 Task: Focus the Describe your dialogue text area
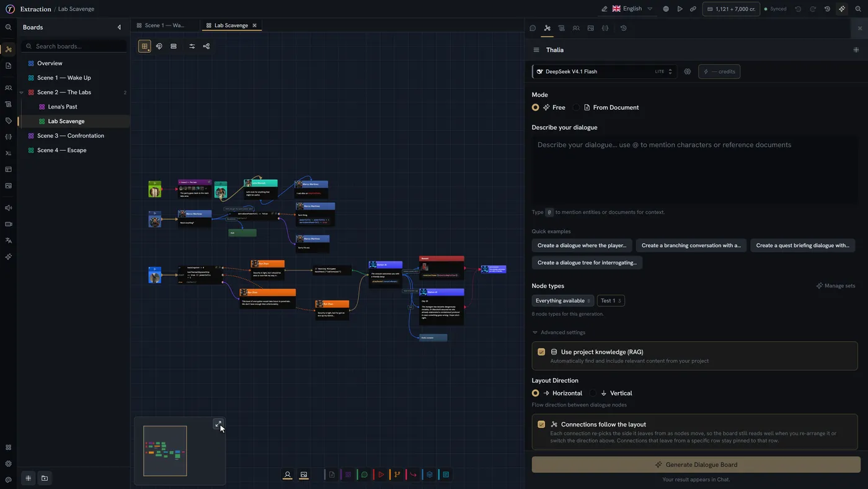[695, 169]
